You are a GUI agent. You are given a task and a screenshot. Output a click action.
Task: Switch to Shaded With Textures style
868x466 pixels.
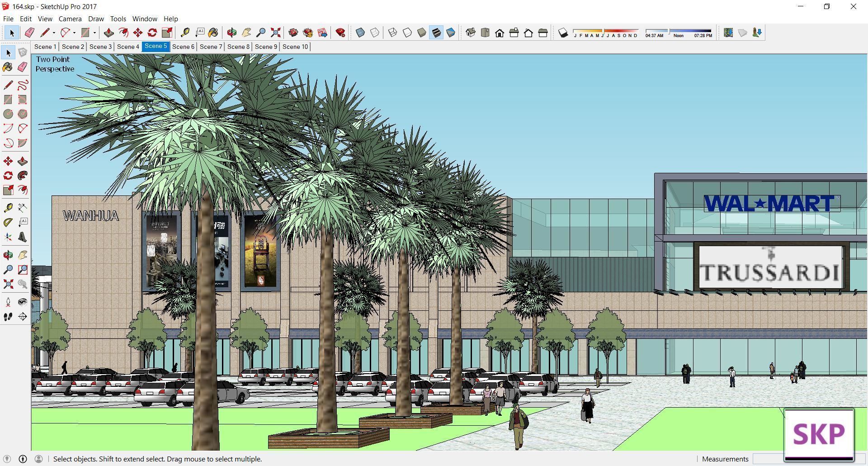[436, 33]
